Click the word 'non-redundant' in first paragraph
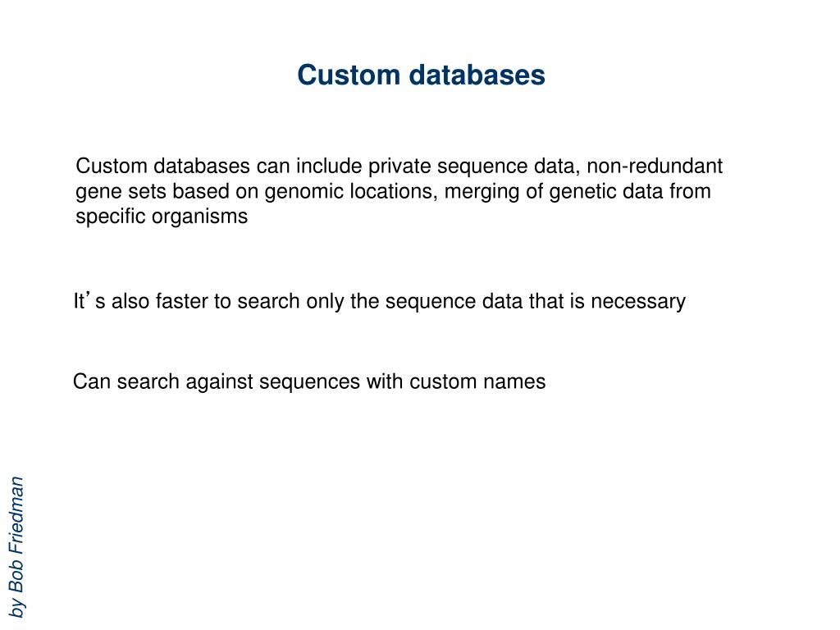 click(x=655, y=166)
